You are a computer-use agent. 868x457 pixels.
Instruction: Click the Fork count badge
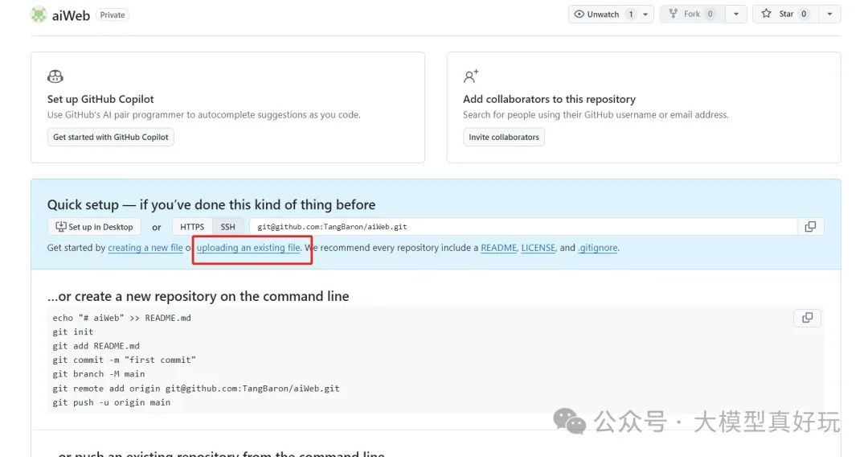[x=710, y=14]
